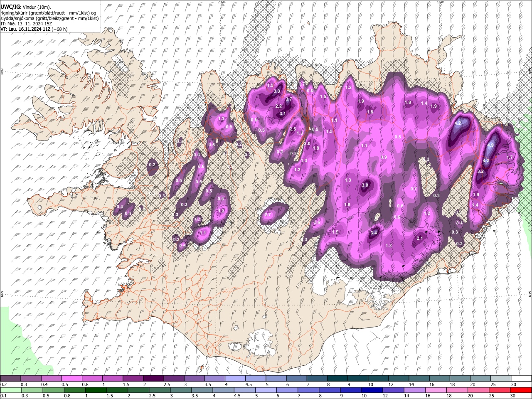Image resolution: width=532 pixels, height=399 pixels.
Task: Click the 2.0 precipitation value on the map
Action: coord(307,143)
